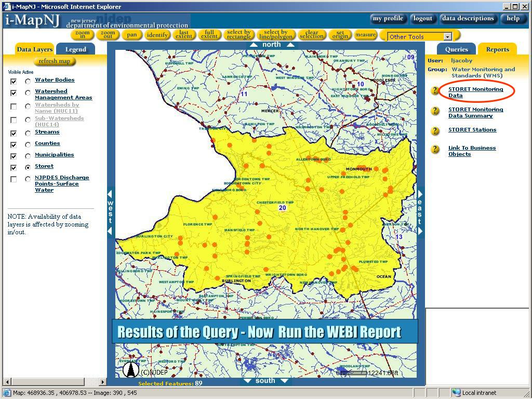
Task: Pick select by rectangle tool
Action: coord(239,35)
